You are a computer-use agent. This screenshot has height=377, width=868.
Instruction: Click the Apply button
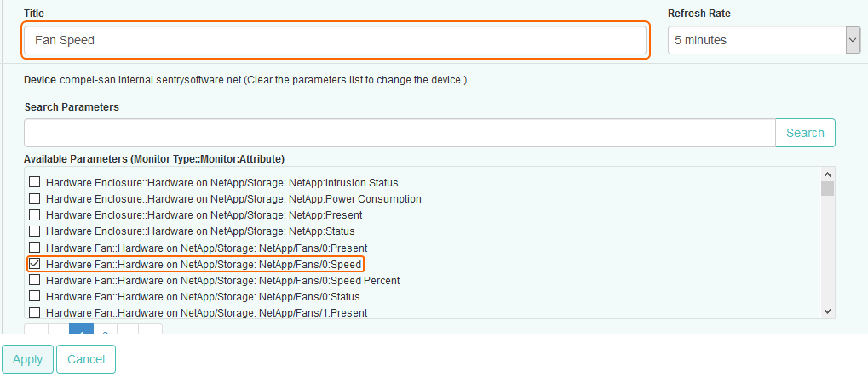coord(27,359)
